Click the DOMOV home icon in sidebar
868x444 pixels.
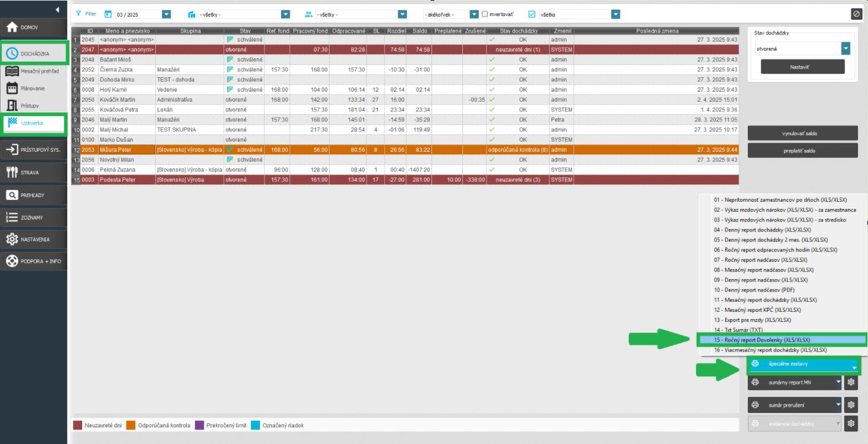click(x=12, y=27)
